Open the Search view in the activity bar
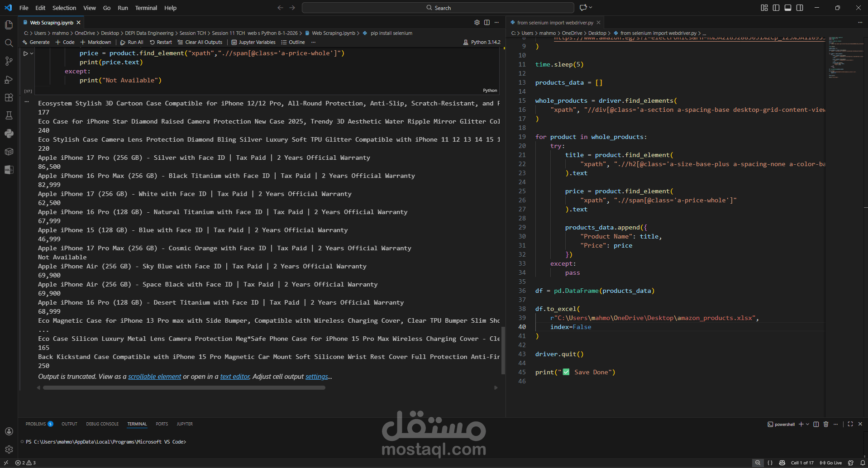This screenshot has width=868, height=468. pos(9,43)
